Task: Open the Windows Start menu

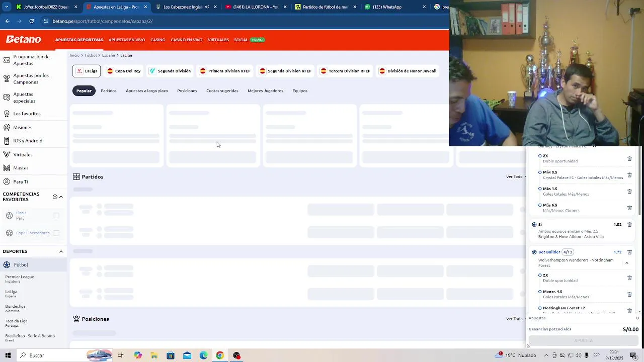Action: (8, 355)
